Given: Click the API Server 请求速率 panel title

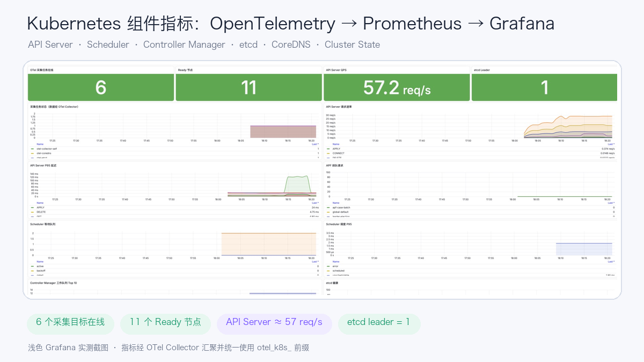Looking at the screenshot, I should coord(339,107).
